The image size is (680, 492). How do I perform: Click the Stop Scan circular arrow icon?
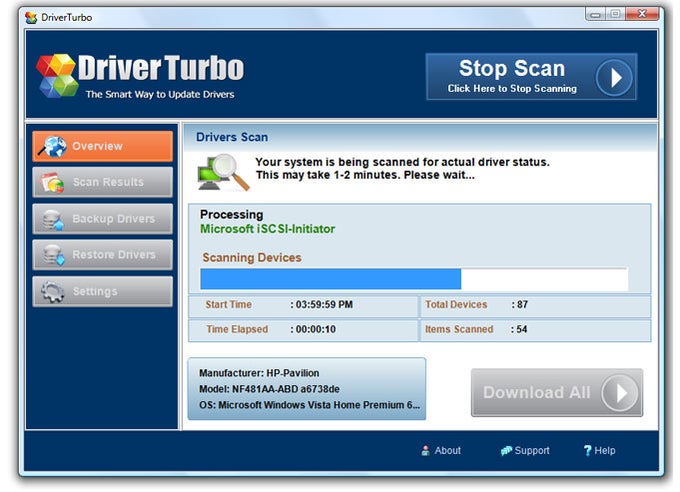pos(614,78)
